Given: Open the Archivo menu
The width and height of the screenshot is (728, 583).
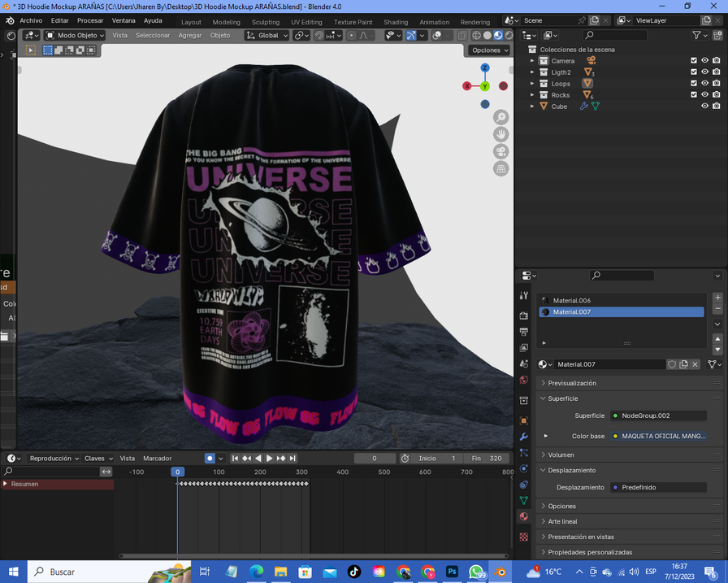Looking at the screenshot, I should (31, 20).
